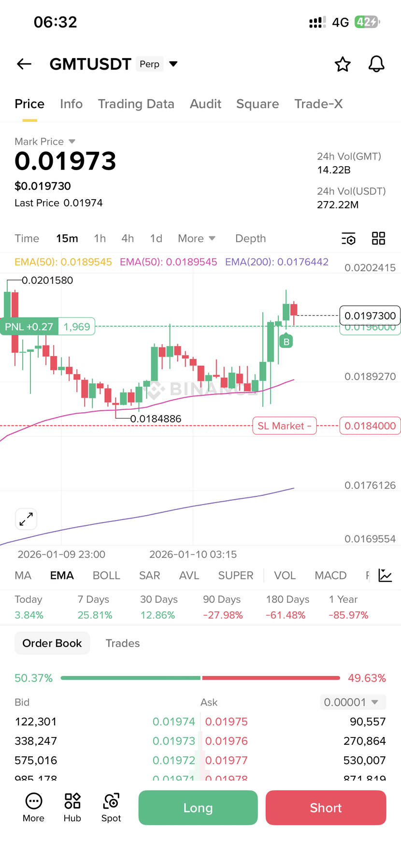The height and width of the screenshot is (868, 401).
Task: Toggle the BOLL indicator
Action: (x=106, y=575)
